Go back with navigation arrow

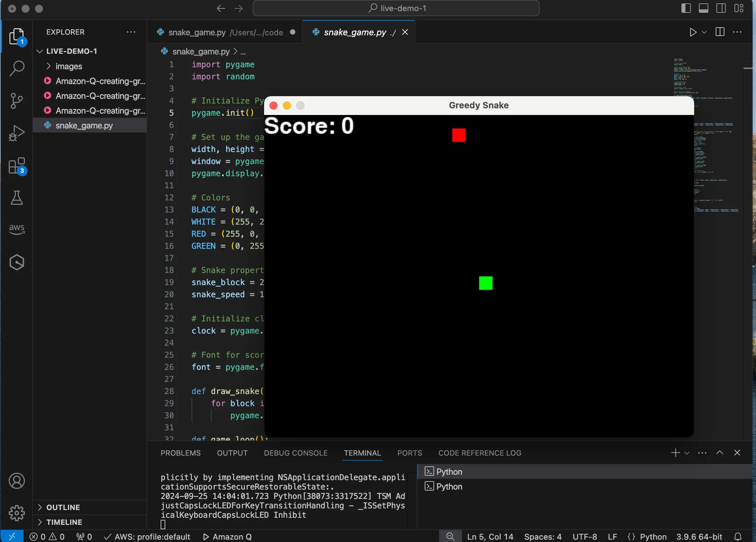coord(221,8)
